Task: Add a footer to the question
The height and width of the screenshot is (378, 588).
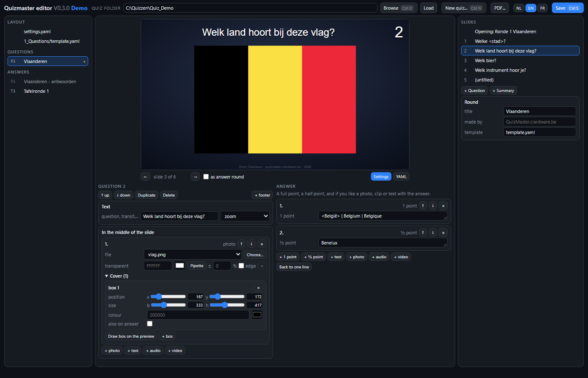Action: [x=262, y=195]
